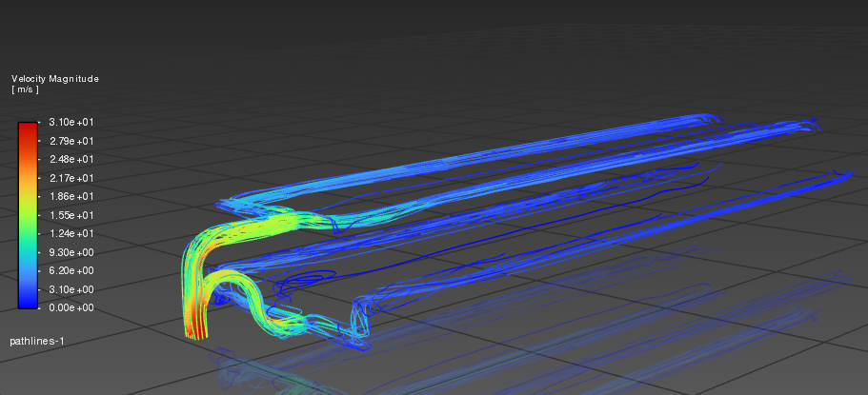868x395 pixels.
Task: Click the red inlet pathlines at pipe base
Action: pos(196,324)
